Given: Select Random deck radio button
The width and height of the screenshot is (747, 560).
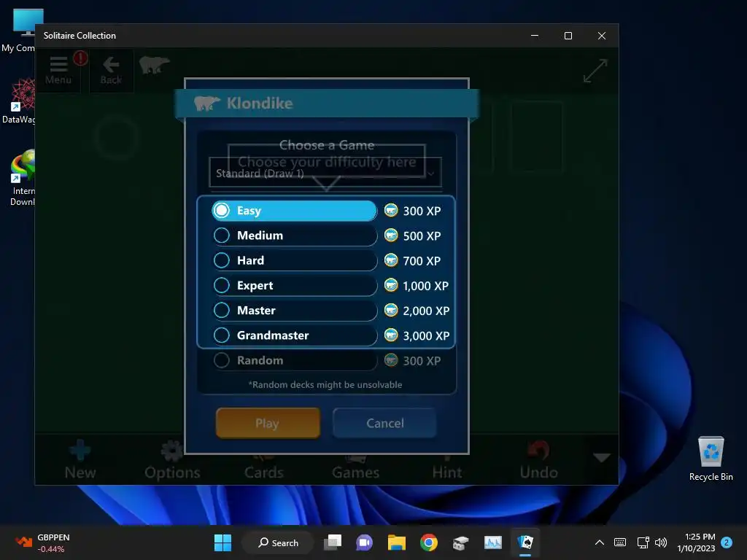Looking at the screenshot, I should [222, 360].
